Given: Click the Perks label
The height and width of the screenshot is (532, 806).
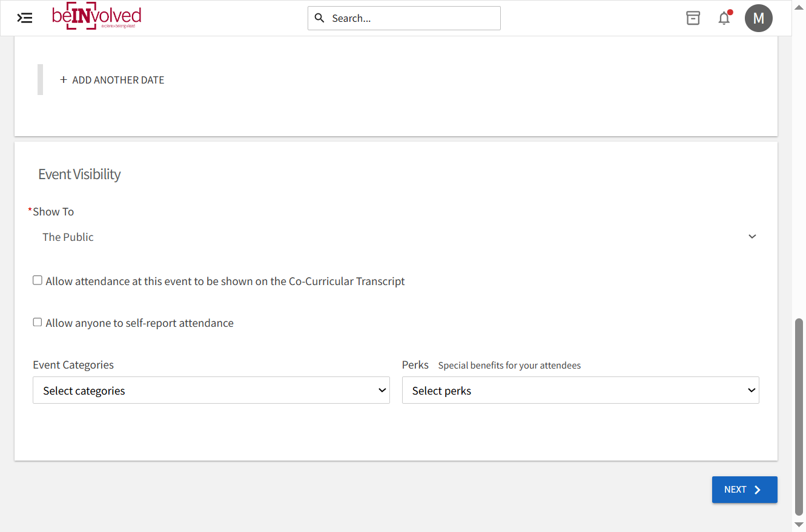Looking at the screenshot, I should click(415, 365).
